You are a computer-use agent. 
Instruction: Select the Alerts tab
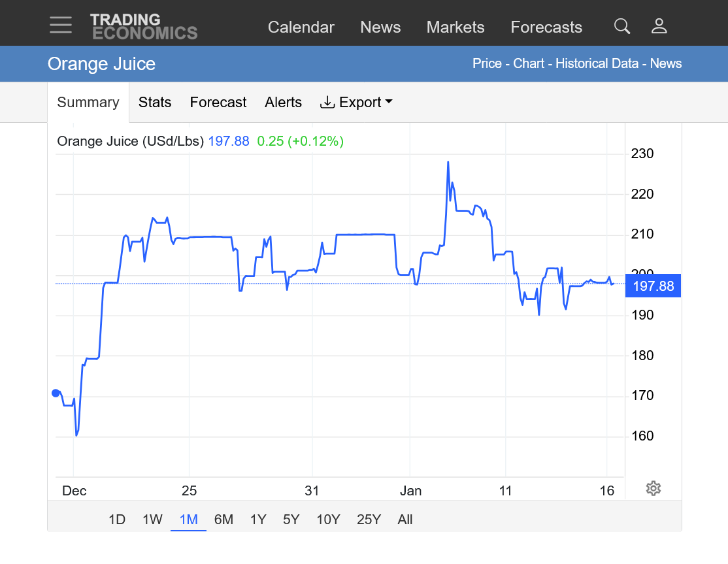(x=283, y=103)
